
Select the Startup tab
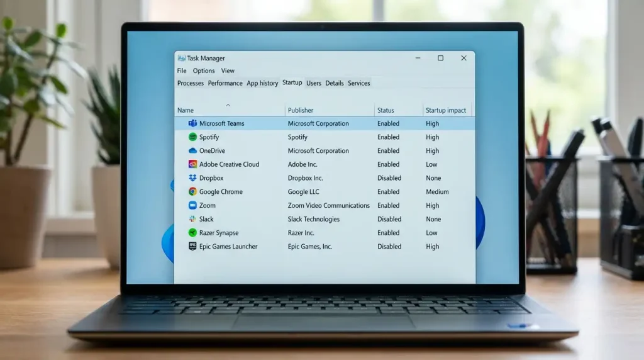pos(292,82)
